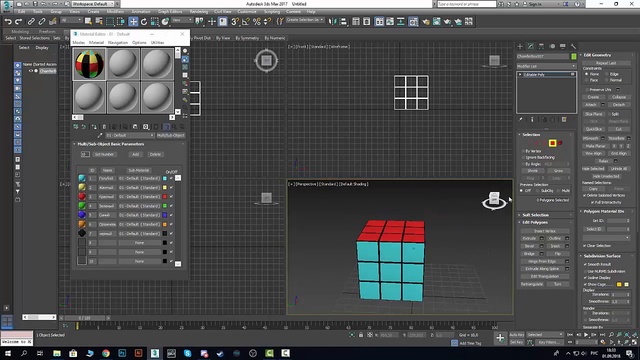
Task: Open the Modes menu in Material Editor
Action: pyautogui.click(x=78, y=42)
